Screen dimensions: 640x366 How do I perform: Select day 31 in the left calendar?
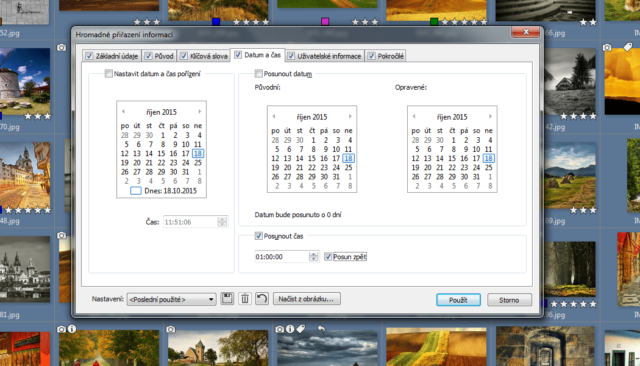(x=185, y=172)
